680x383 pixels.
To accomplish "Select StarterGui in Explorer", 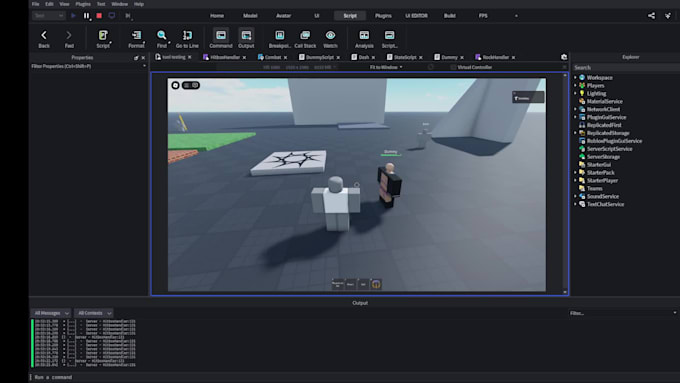I will point(598,165).
